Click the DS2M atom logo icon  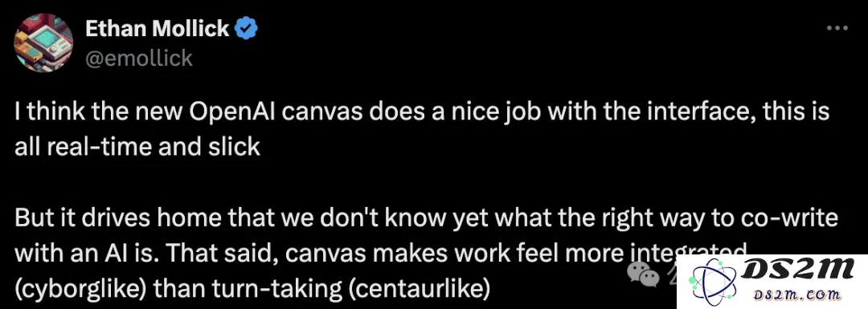pyautogui.click(x=712, y=282)
